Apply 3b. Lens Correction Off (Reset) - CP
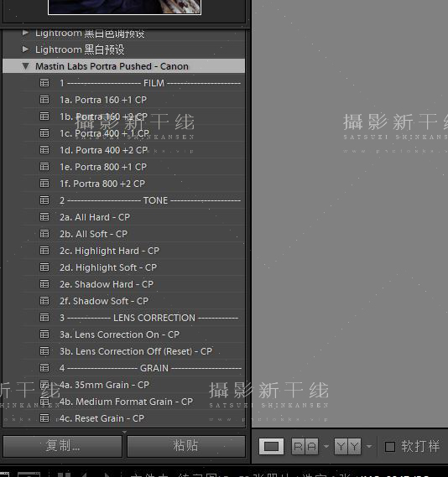The height and width of the screenshot is (477, 448). [x=136, y=351]
